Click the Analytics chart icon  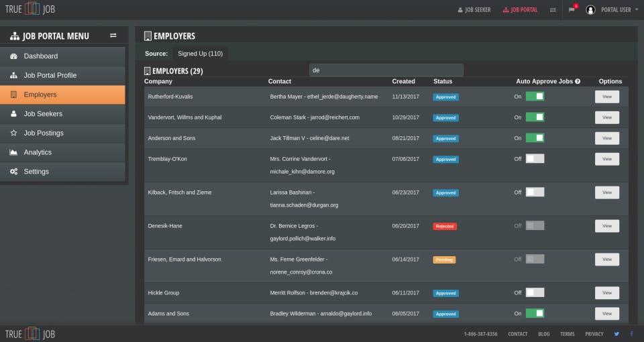click(x=13, y=152)
